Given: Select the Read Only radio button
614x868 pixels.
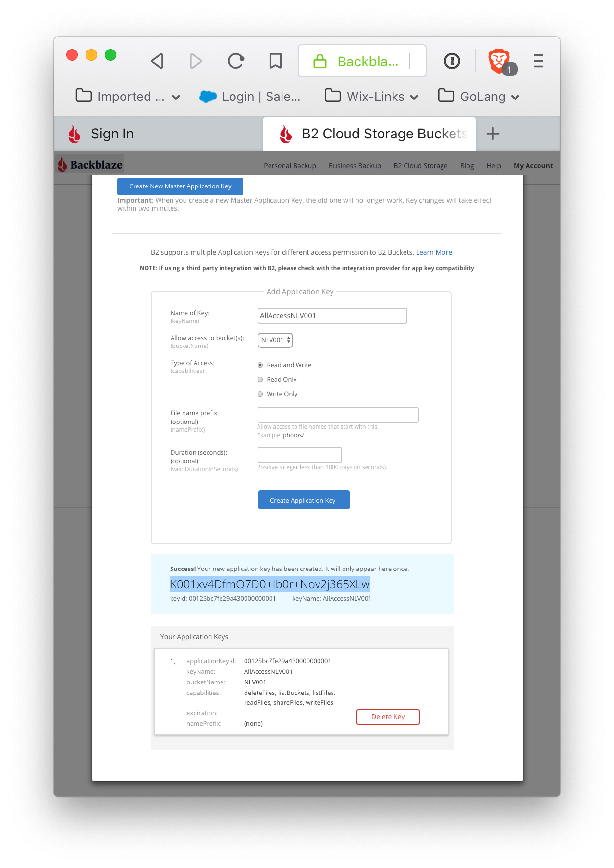Looking at the screenshot, I should click(x=260, y=380).
